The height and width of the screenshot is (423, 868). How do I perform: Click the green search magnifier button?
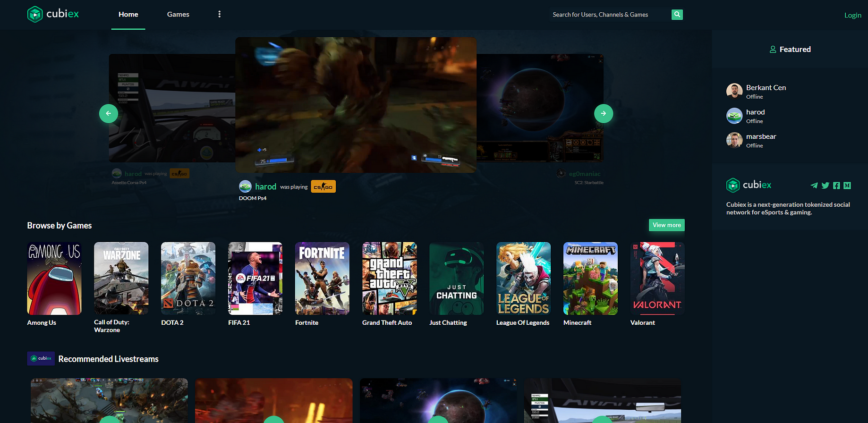[677, 15]
